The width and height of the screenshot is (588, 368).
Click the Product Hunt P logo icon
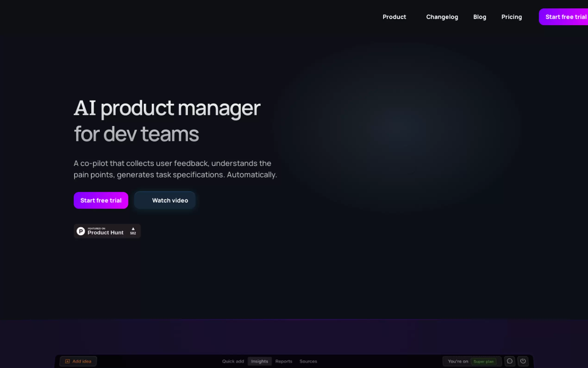[x=81, y=231]
